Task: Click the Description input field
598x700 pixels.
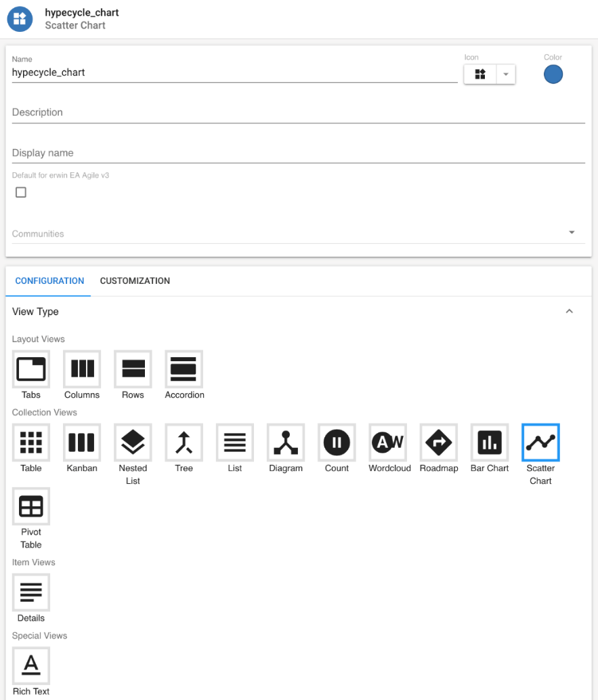Action: point(298,112)
